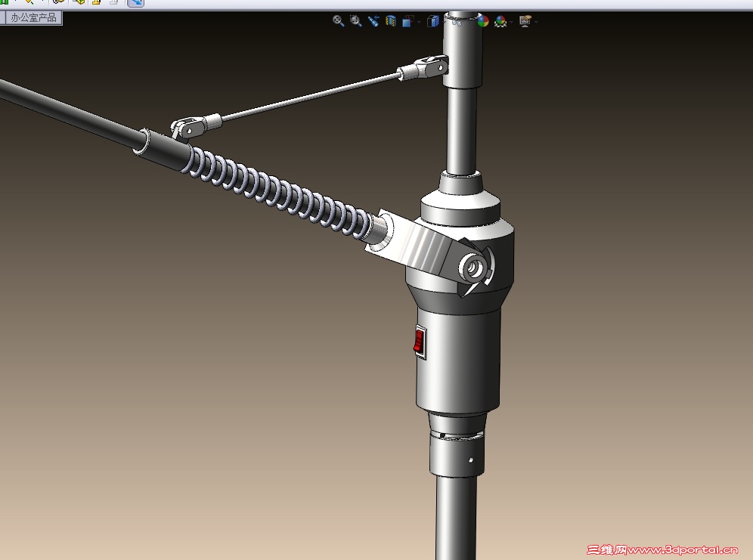The width and height of the screenshot is (753, 560).
Task: Open the View Orientation cube icon
Action: [x=408, y=21]
